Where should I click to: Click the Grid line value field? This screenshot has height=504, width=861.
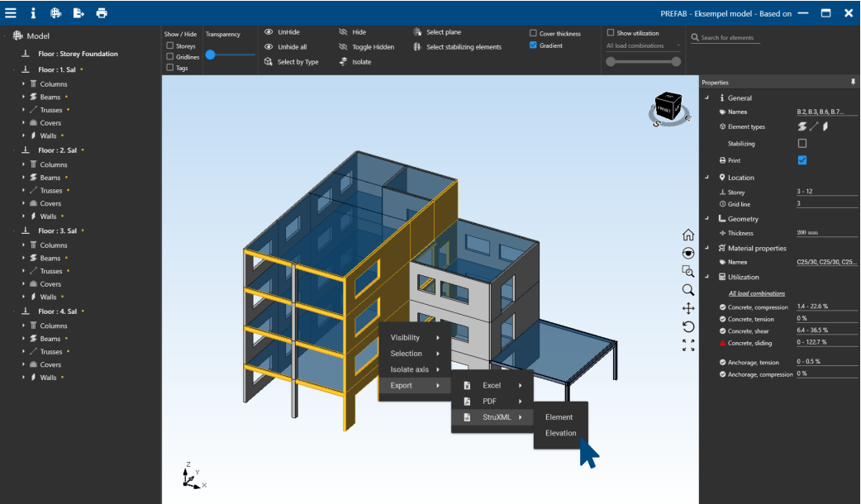[826, 204]
